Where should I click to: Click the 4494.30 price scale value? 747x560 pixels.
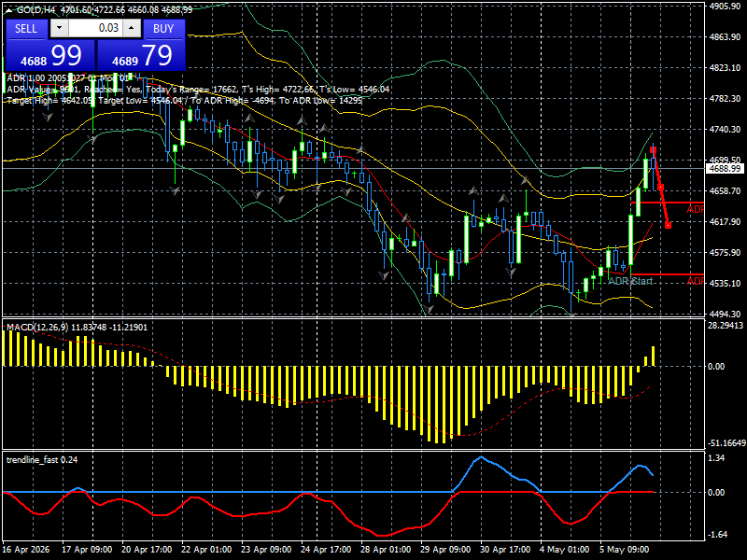coord(725,314)
